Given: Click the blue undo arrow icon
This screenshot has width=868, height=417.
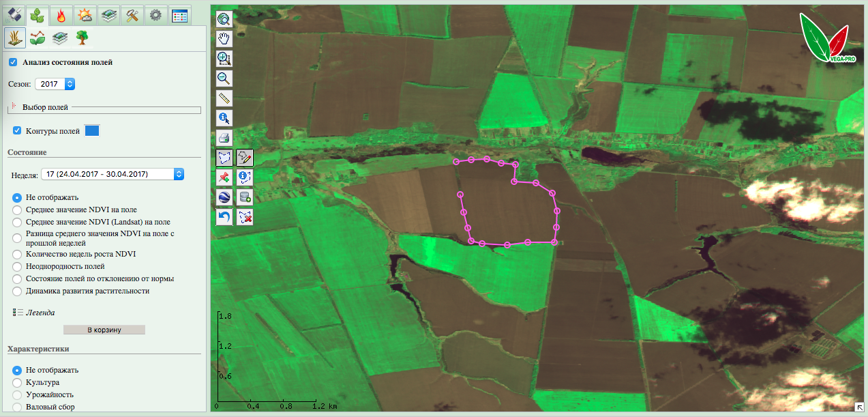Looking at the screenshot, I should [x=224, y=218].
